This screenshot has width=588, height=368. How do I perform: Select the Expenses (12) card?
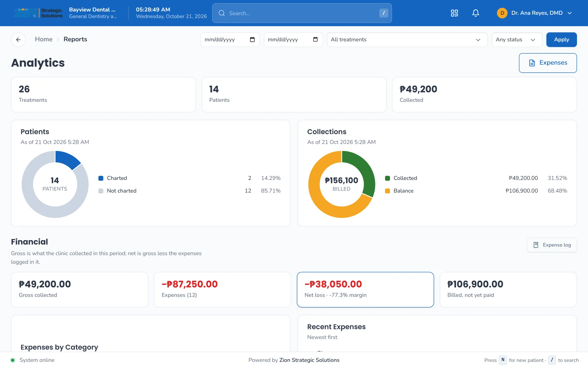pos(222,290)
